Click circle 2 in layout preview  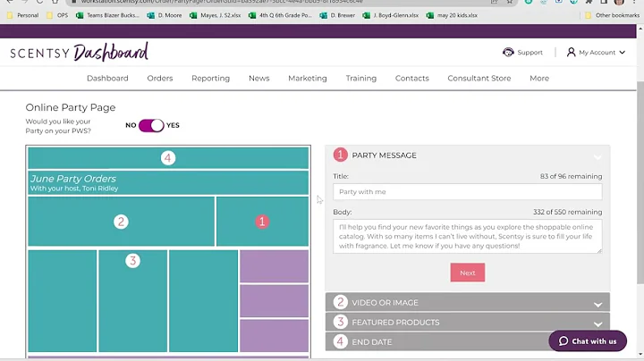click(x=121, y=222)
